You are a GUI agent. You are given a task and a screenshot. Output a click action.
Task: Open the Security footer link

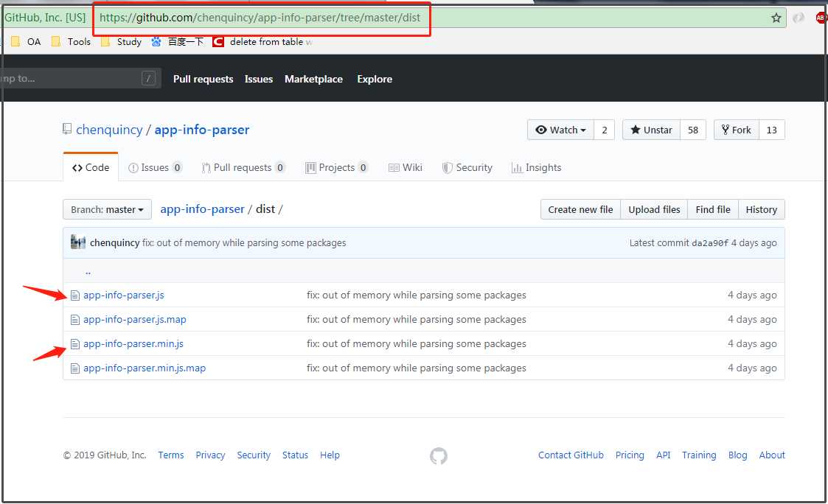click(x=254, y=455)
